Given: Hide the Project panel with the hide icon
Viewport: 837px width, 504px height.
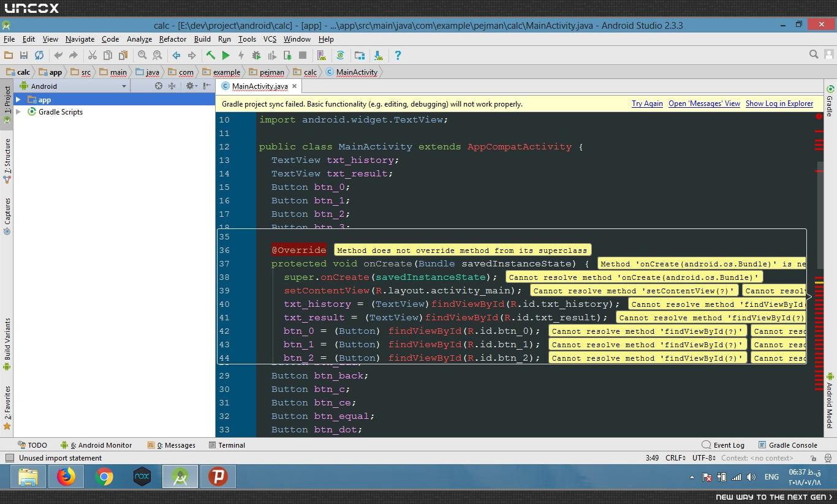Looking at the screenshot, I should coord(207,86).
